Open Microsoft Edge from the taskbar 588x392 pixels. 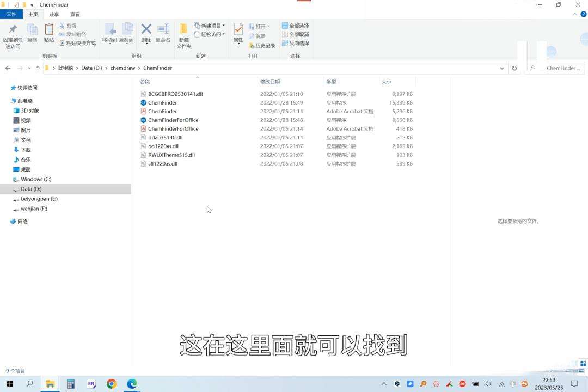(x=132, y=384)
